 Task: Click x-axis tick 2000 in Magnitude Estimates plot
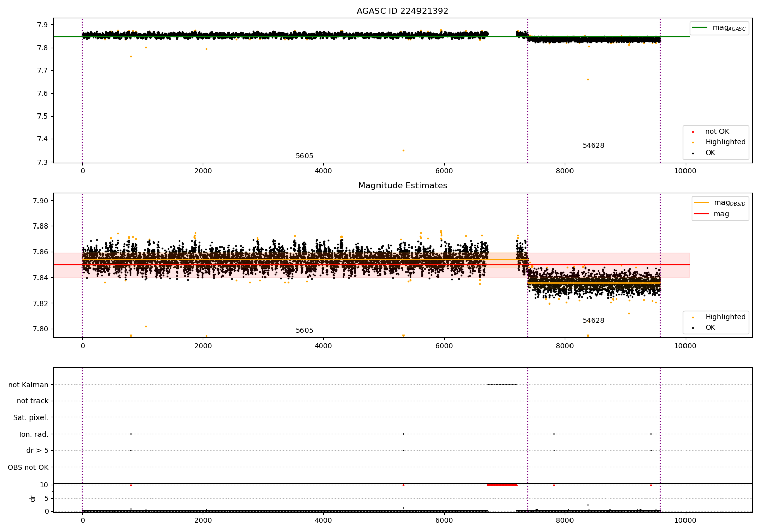(203, 346)
